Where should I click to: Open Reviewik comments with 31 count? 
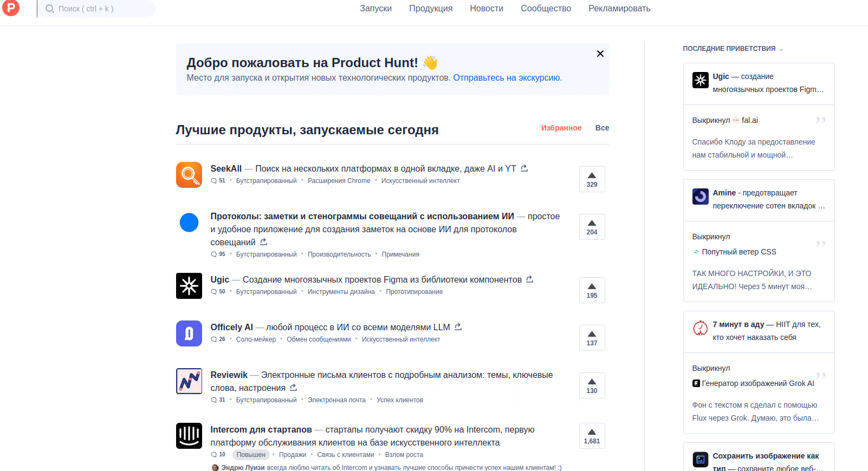point(218,400)
